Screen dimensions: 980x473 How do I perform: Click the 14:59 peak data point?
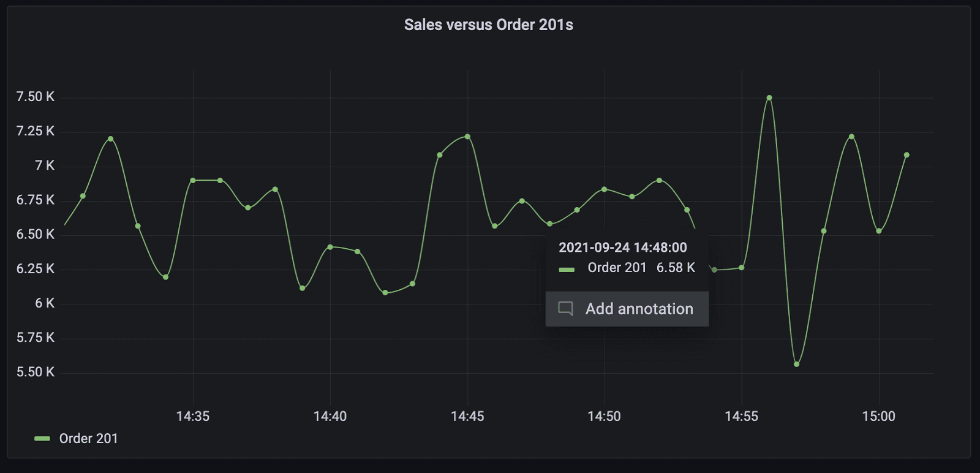click(x=851, y=137)
